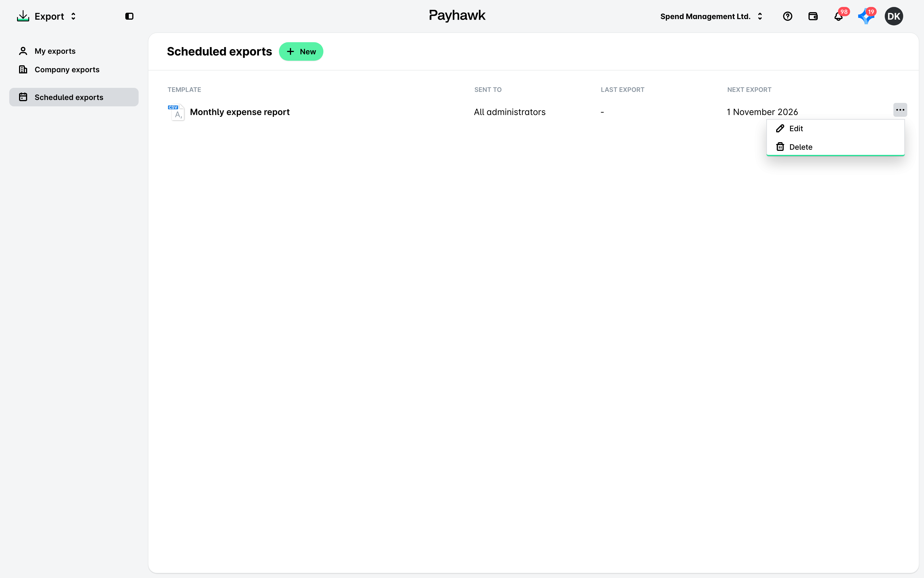The image size is (924, 578).
Task: Open the blue sparkle assistant icon
Action: click(x=866, y=16)
